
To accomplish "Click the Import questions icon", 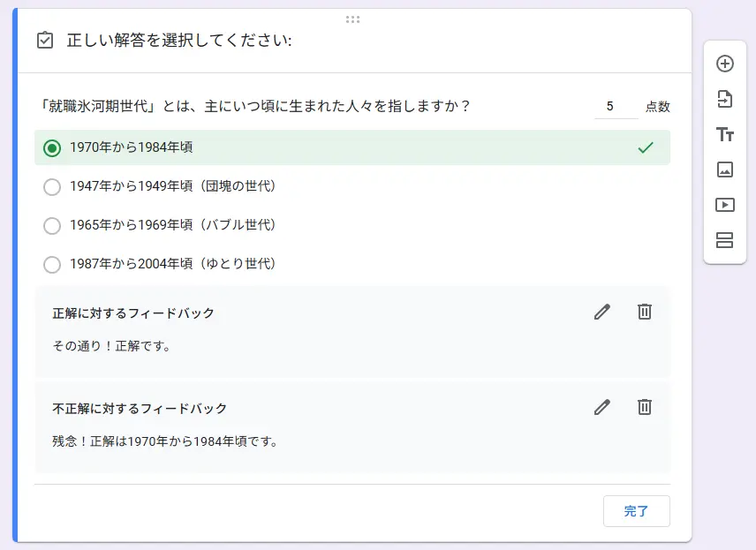I will [x=725, y=99].
